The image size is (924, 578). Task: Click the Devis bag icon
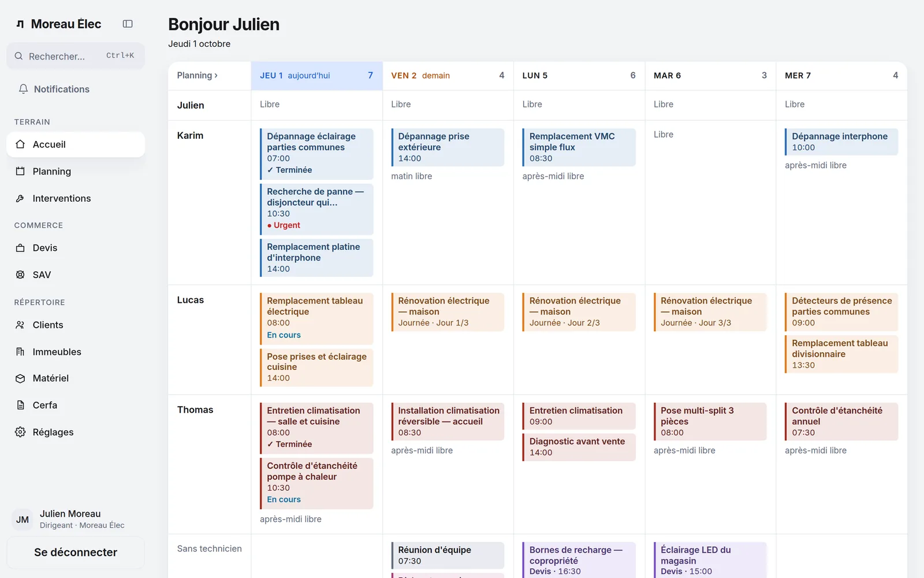click(20, 248)
